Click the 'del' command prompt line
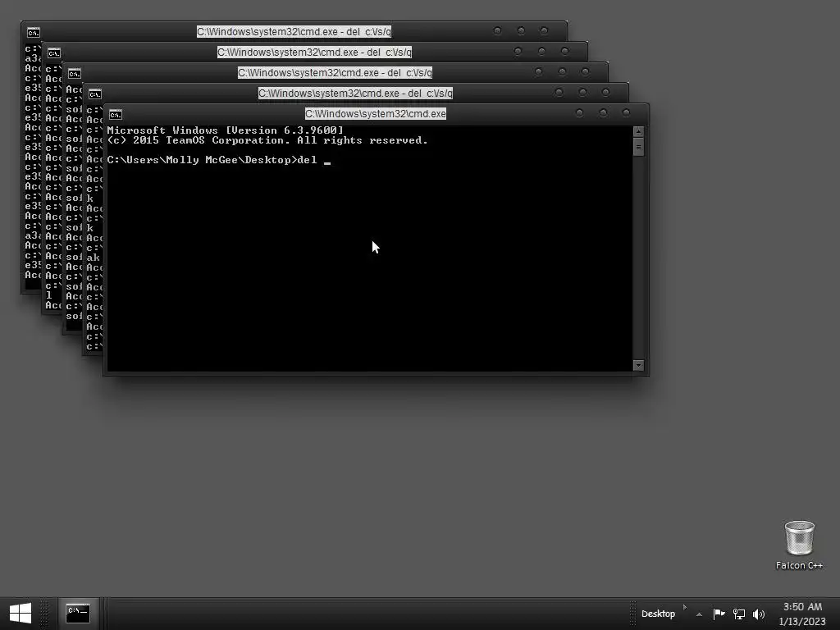The width and height of the screenshot is (840, 630). pos(218,160)
